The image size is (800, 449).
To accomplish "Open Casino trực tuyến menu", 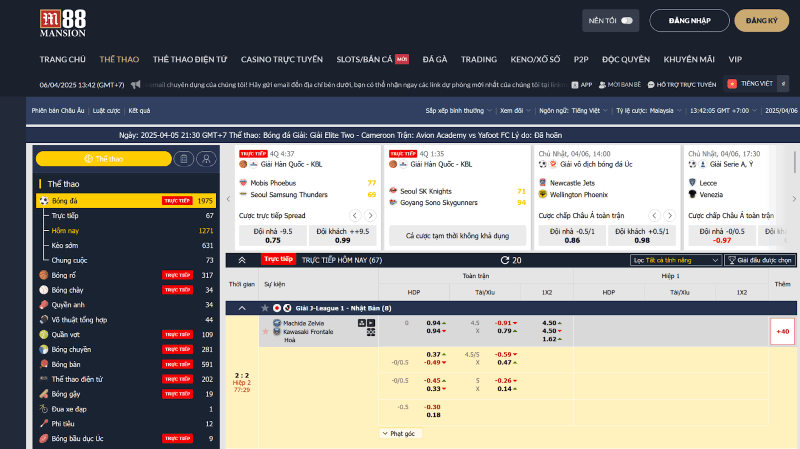I will (x=282, y=59).
